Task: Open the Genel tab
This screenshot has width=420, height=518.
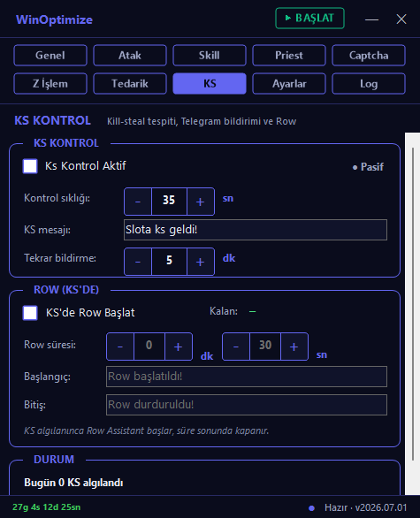Action: pyautogui.click(x=50, y=55)
